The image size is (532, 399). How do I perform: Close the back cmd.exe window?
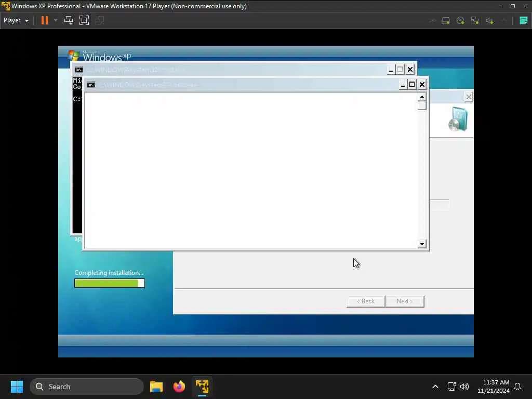[410, 70]
